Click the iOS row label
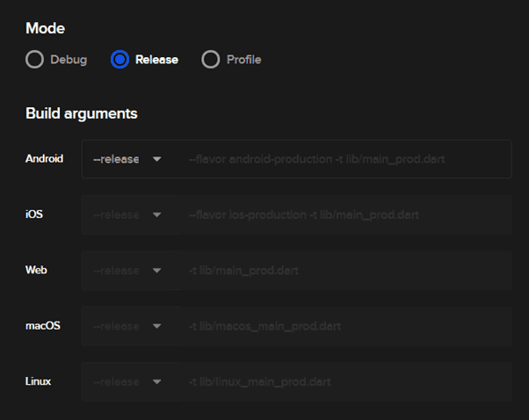 click(34, 214)
